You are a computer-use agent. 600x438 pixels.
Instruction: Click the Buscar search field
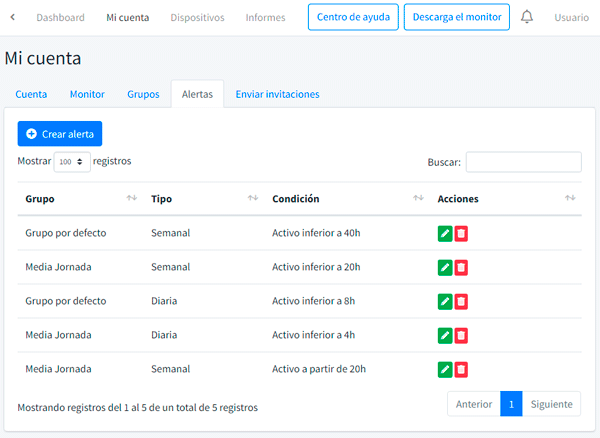coord(523,162)
